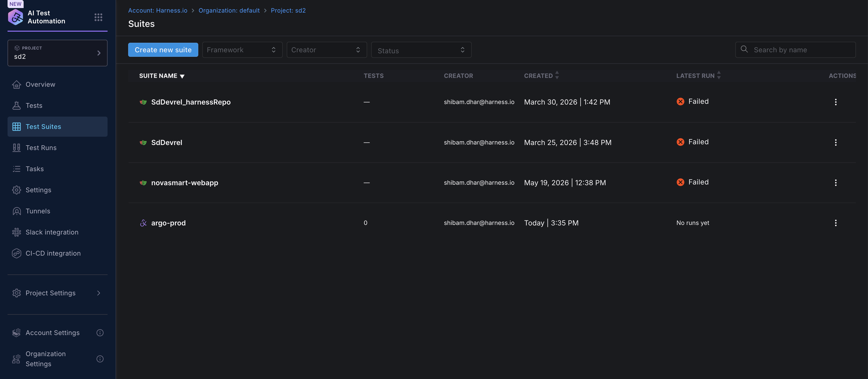
Task: Click Organization: default breadcrumb
Action: pyautogui.click(x=229, y=11)
